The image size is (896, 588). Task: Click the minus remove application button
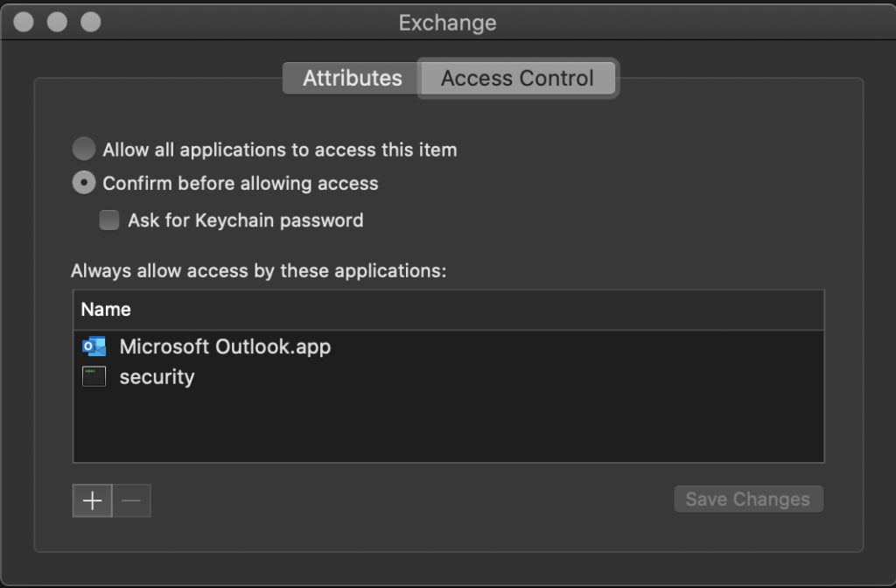tap(131, 500)
